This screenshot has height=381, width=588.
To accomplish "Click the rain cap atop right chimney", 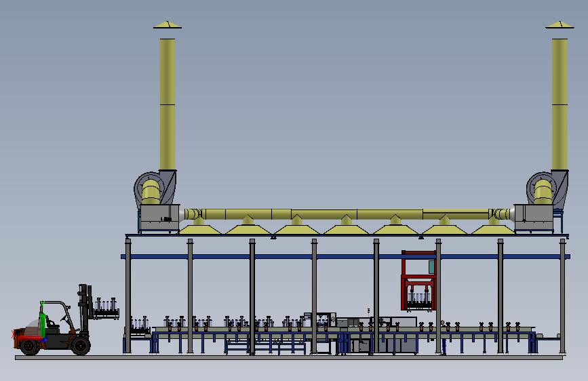I will pos(560,25).
